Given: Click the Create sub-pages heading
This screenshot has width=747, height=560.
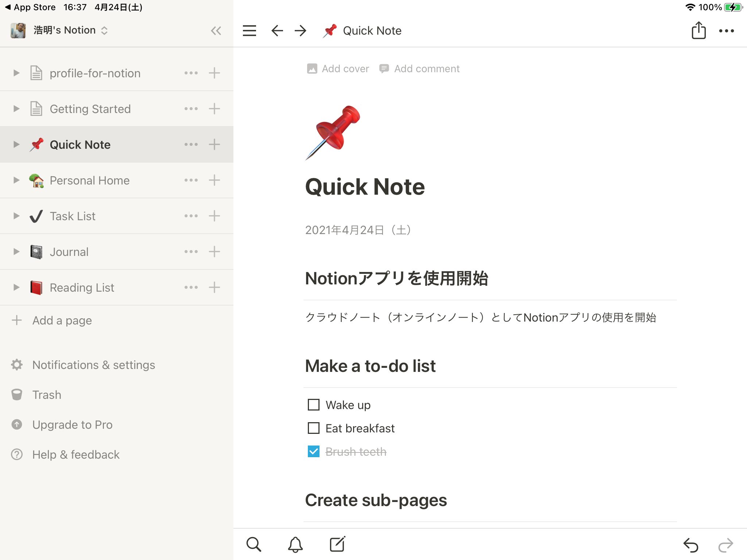Looking at the screenshot, I should pyautogui.click(x=376, y=500).
